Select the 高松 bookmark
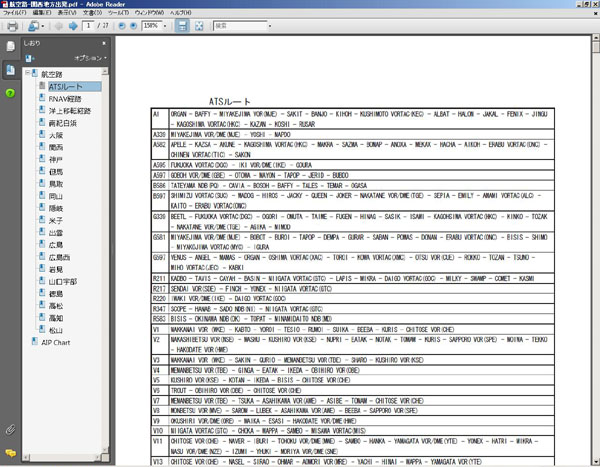600x467 pixels. pos(56,306)
